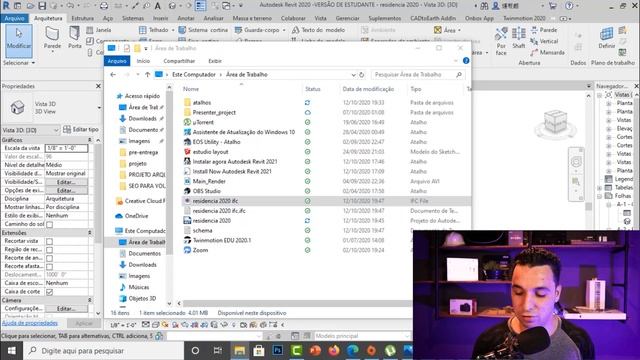The image size is (640, 360).
Task: Go up one folder level in explorer
Action: 147,75
